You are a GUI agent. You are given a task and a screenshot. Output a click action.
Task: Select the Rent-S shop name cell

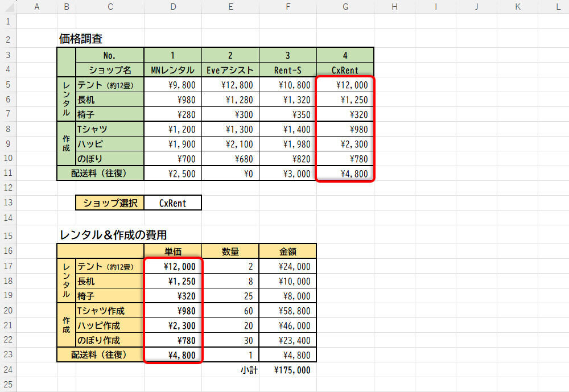click(x=288, y=69)
